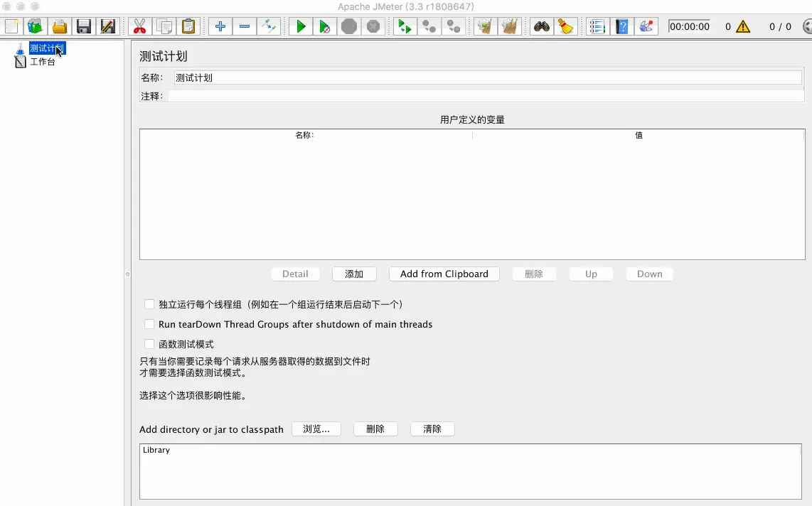
Task: Copy element with the Copy icon
Action: [x=164, y=26]
